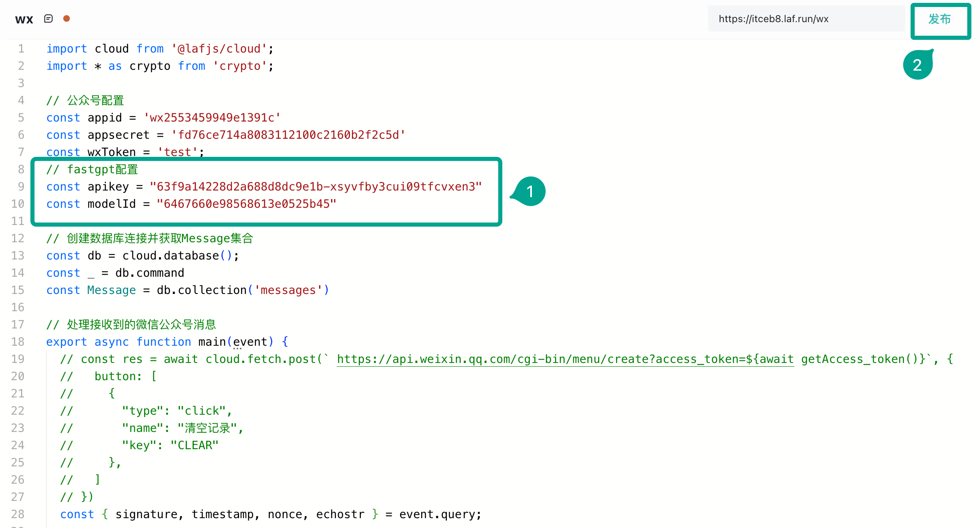Click the function URL field itceb8.laf.run/wx
980x528 pixels.
[805, 19]
